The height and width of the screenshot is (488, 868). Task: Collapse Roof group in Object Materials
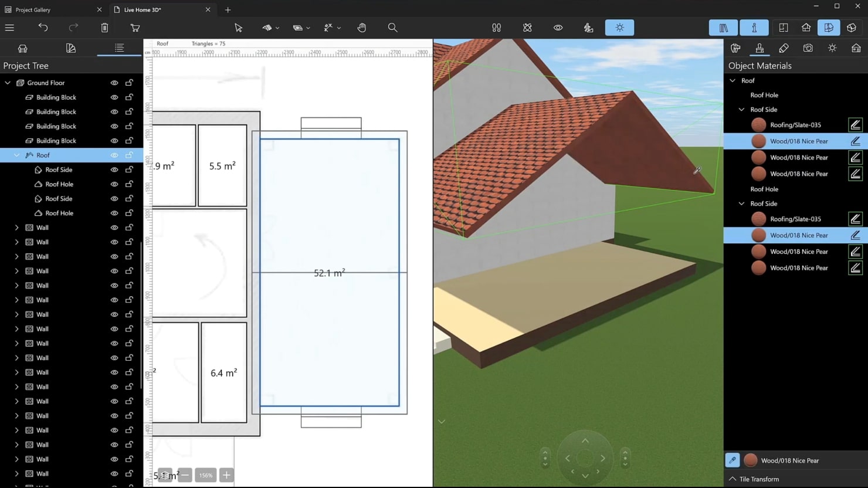click(733, 80)
